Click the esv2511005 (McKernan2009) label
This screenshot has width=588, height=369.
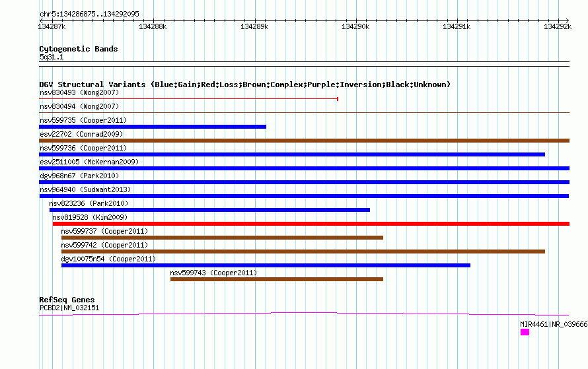point(89,162)
